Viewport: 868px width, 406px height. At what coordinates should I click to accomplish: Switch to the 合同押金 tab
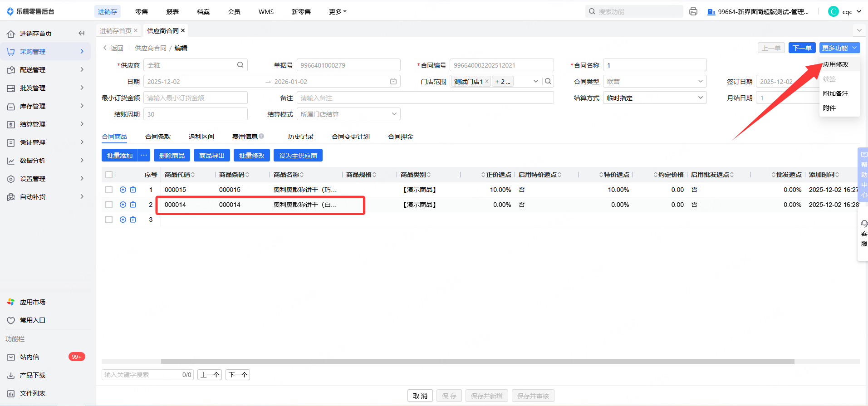(401, 137)
